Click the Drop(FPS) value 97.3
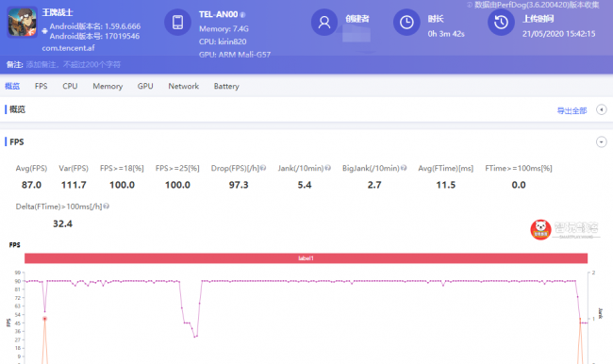613x364 pixels. (239, 185)
